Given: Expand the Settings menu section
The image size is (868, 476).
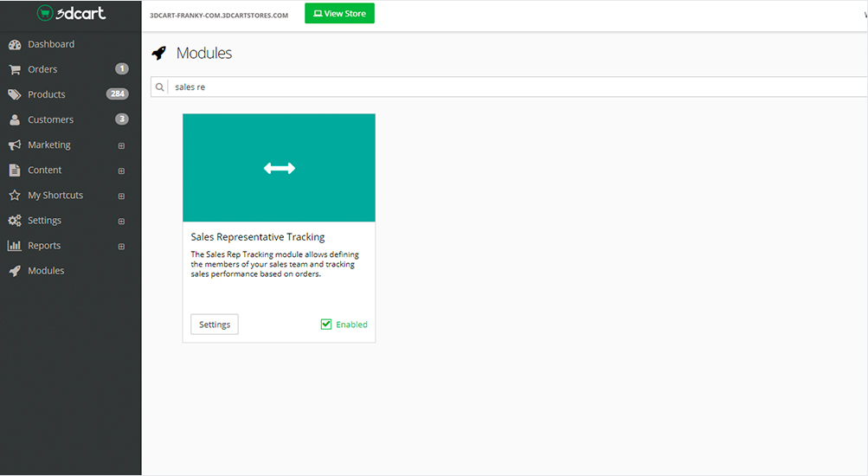Looking at the screenshot, I should pos(121,221).
